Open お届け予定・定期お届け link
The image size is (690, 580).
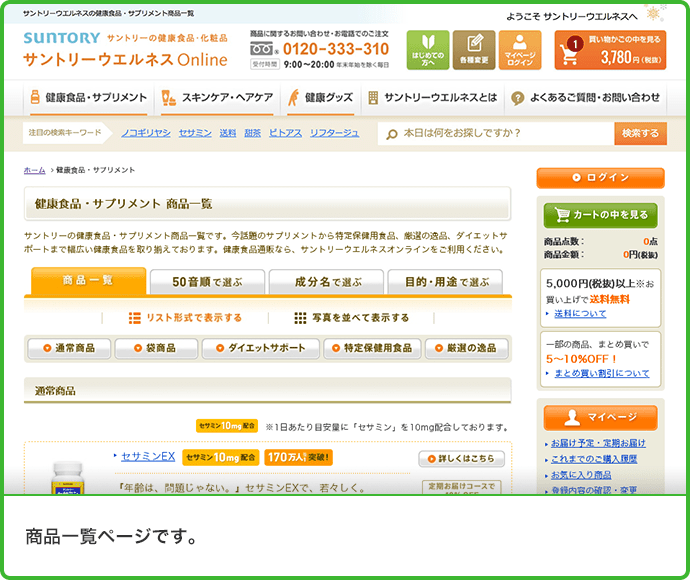(x=598, y=443)
